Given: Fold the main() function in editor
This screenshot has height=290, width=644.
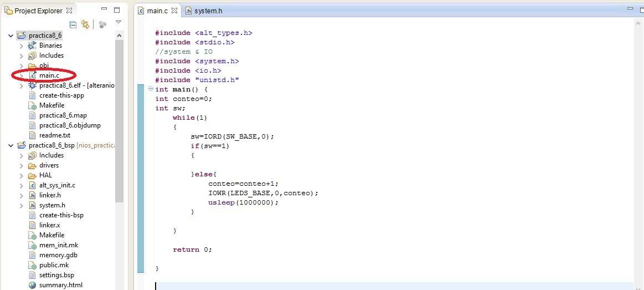Looking at the screenshot, I should 151,89.
